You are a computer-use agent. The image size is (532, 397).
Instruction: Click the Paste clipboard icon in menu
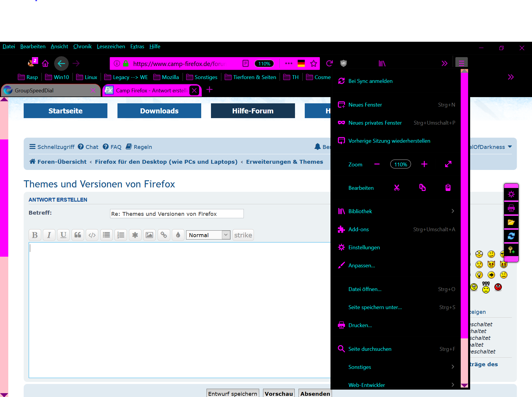(x=448, y=188)
